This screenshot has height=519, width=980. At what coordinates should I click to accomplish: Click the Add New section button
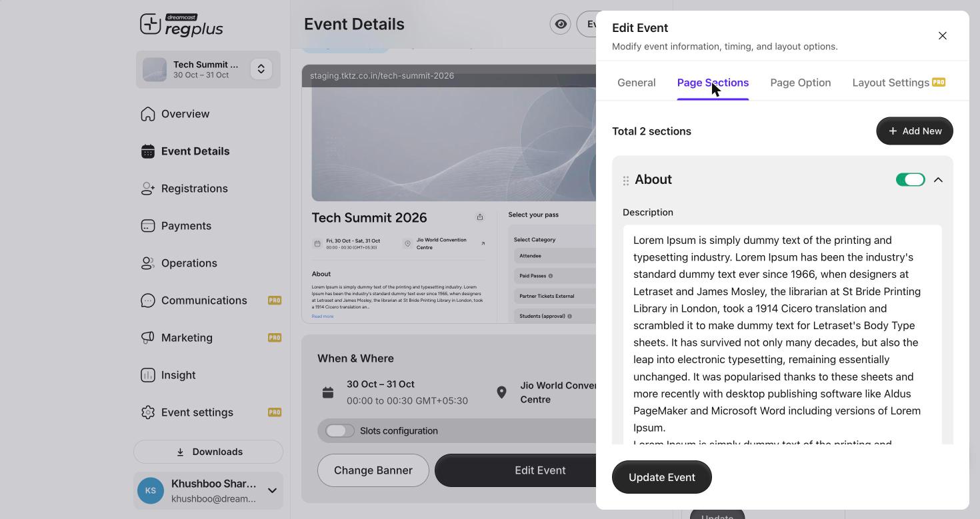(x=915, y=131)
